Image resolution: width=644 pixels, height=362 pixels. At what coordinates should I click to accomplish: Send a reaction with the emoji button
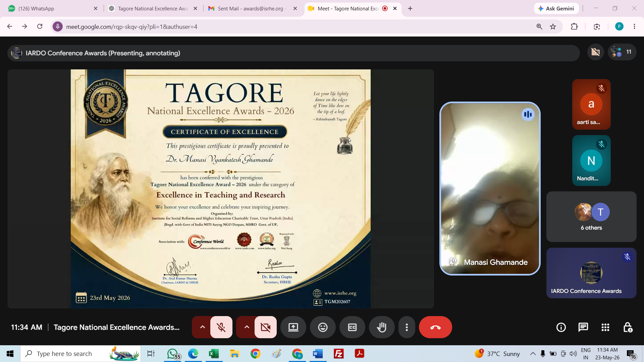(x=323, y=327)
